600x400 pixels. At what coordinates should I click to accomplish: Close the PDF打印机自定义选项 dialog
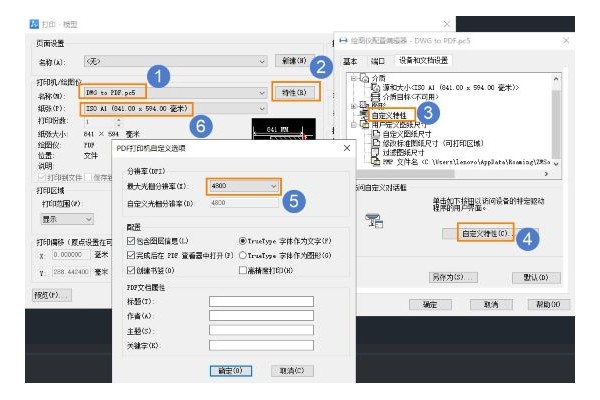[347, 148]
